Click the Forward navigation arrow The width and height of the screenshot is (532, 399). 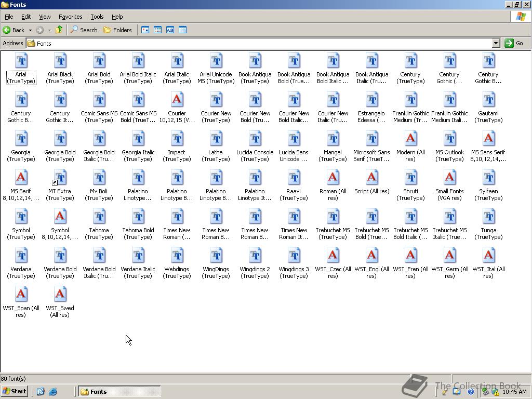(39, 30)
